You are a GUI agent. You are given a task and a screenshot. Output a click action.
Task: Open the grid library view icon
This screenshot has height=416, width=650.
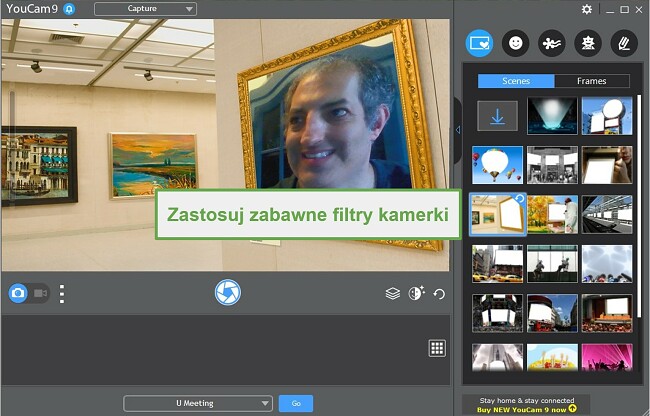pyautogui.click(x=437, y=348)
